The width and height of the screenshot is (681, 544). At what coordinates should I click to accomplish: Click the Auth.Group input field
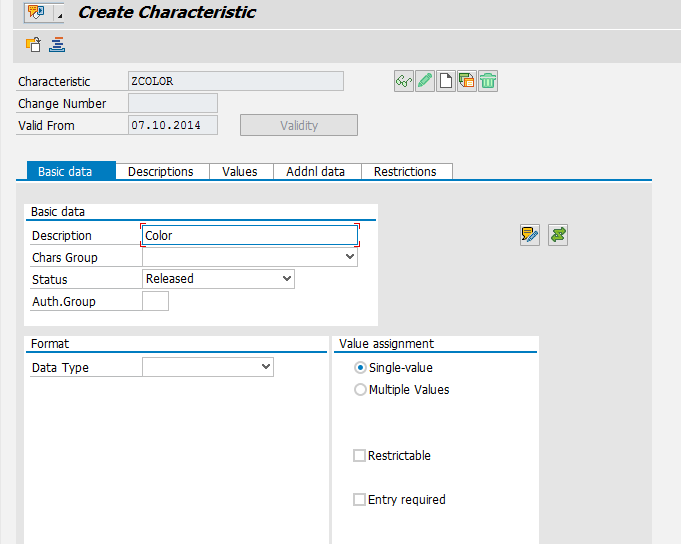tap(155, 301)
